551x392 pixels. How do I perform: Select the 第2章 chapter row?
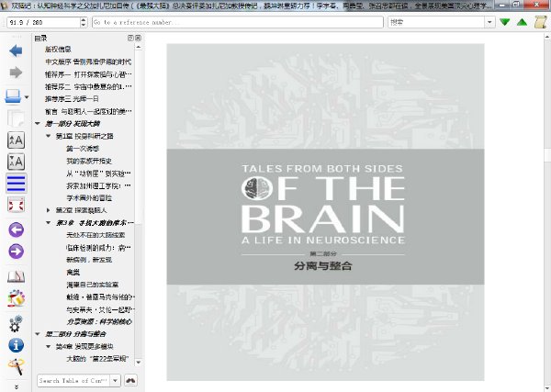point(81,210)
